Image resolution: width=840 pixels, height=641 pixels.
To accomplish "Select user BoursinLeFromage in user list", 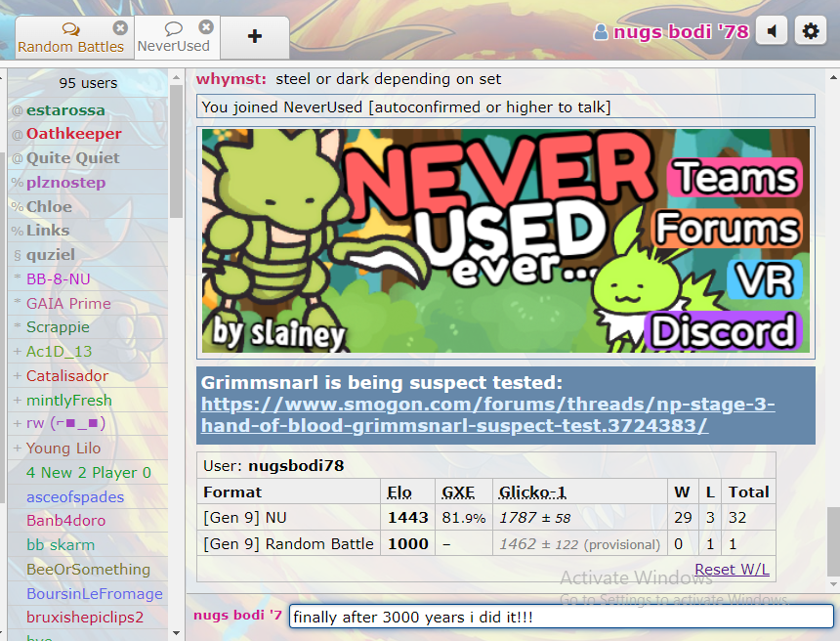I will click(88, 594).
